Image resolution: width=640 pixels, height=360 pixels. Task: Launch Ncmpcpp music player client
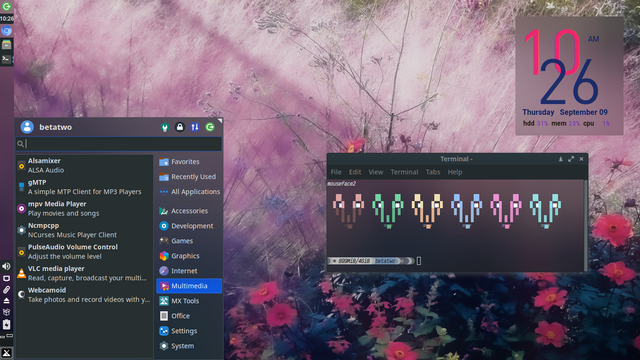(84, 230)
